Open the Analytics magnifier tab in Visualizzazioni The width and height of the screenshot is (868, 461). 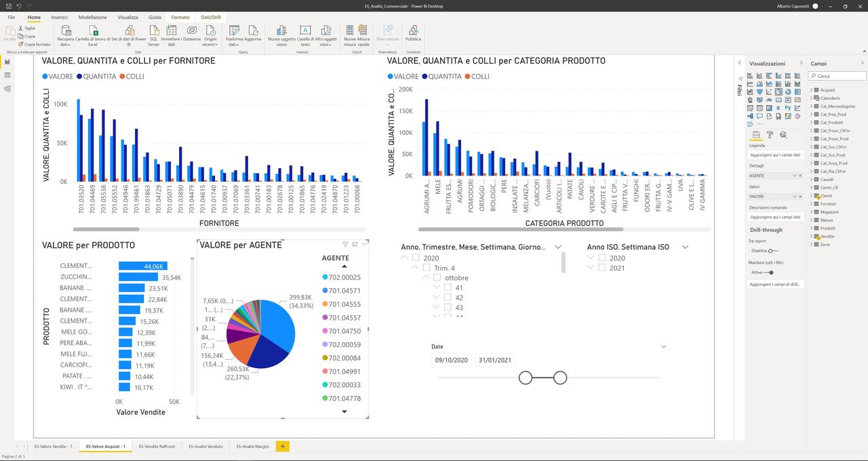tap(783, 135)
